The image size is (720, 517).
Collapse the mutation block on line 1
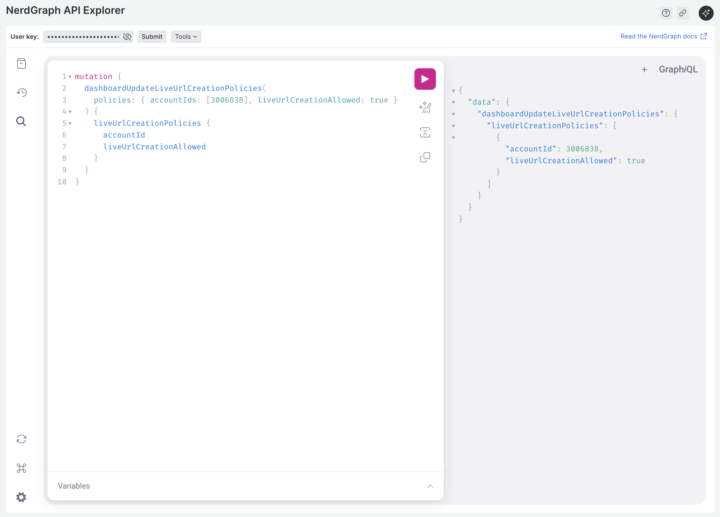click(70, 77)
